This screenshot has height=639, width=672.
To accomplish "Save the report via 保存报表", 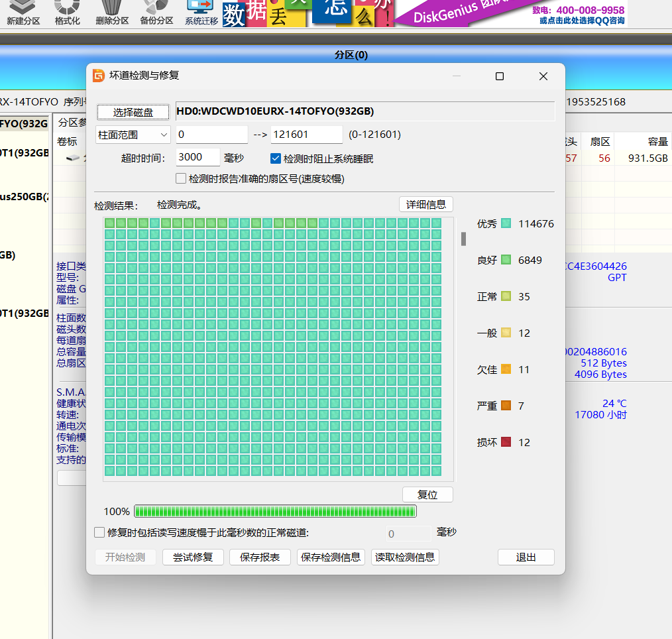I will coord(260,557).
